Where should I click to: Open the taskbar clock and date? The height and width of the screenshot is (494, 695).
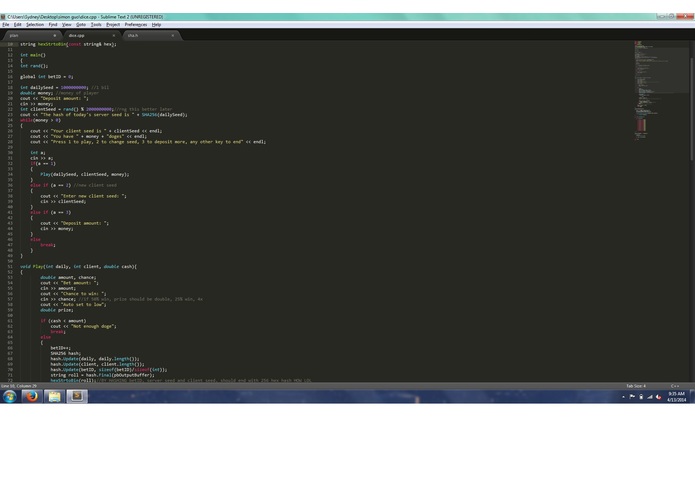pyautogui.click(x=676, y=397)
